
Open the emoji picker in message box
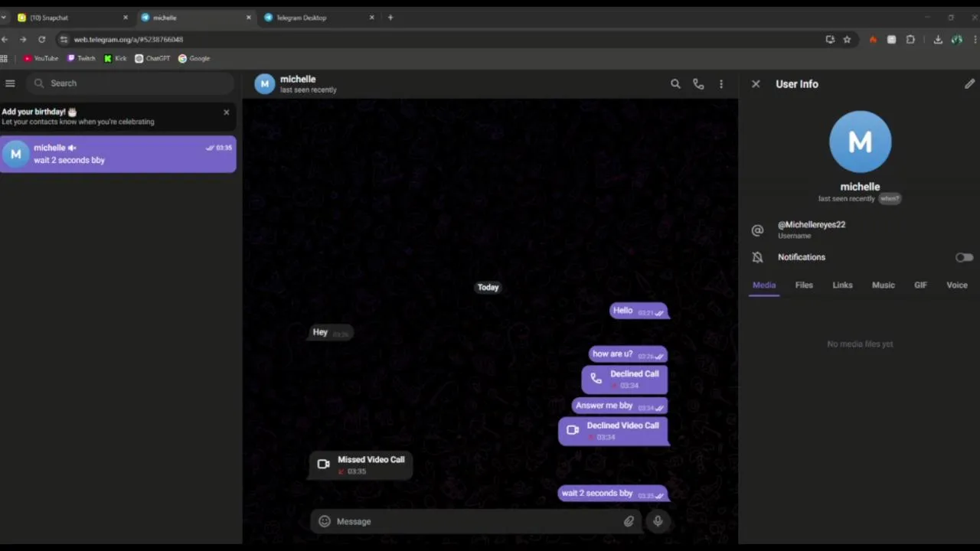325,521
